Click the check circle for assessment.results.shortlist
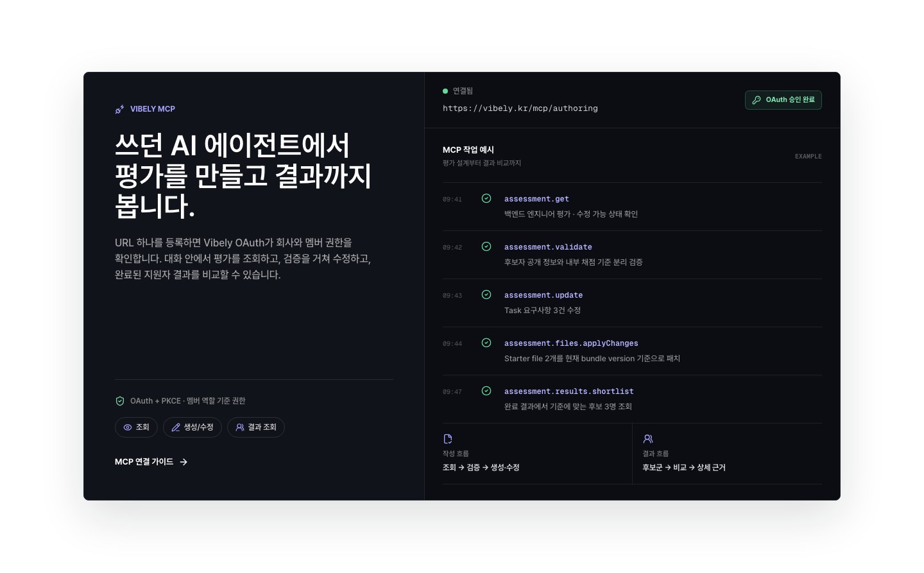The width and height of the screenshot is (924, 573). (x=486, y=391)
